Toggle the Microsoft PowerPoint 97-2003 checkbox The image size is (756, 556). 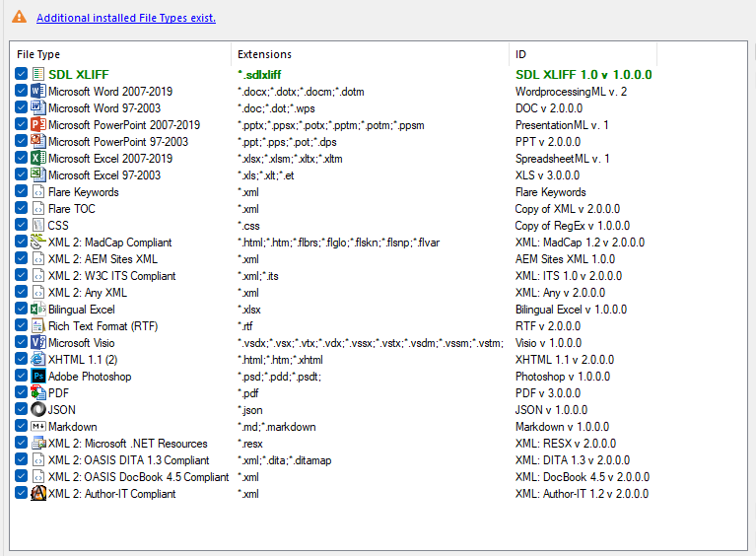point(21,141)
